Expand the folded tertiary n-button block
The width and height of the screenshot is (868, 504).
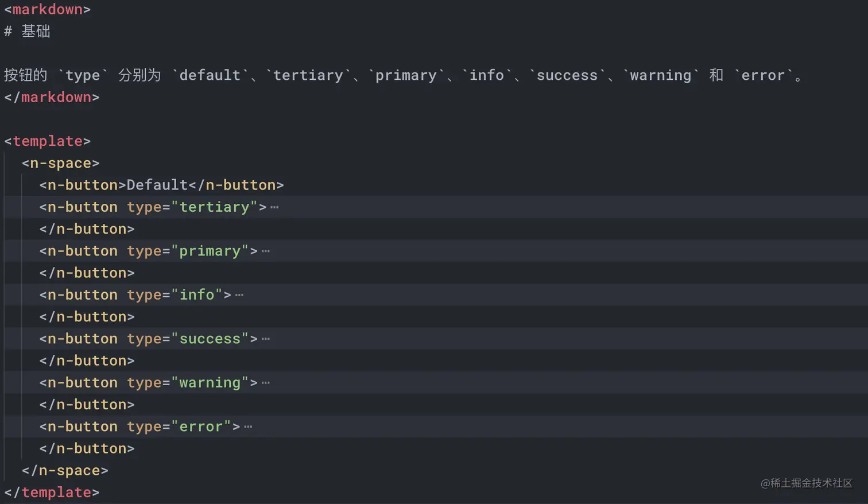pyautogui.click(x=274, y=207)
